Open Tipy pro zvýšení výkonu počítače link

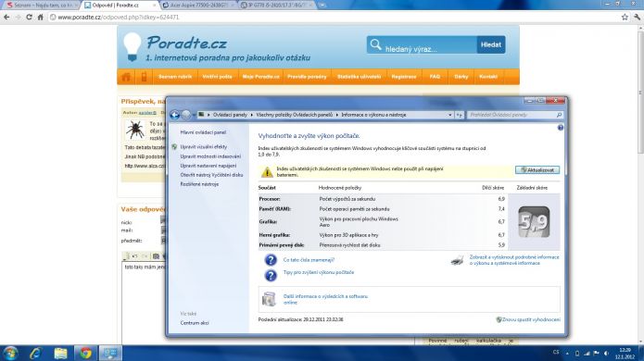pyautogui.click(x=319, y=272)
